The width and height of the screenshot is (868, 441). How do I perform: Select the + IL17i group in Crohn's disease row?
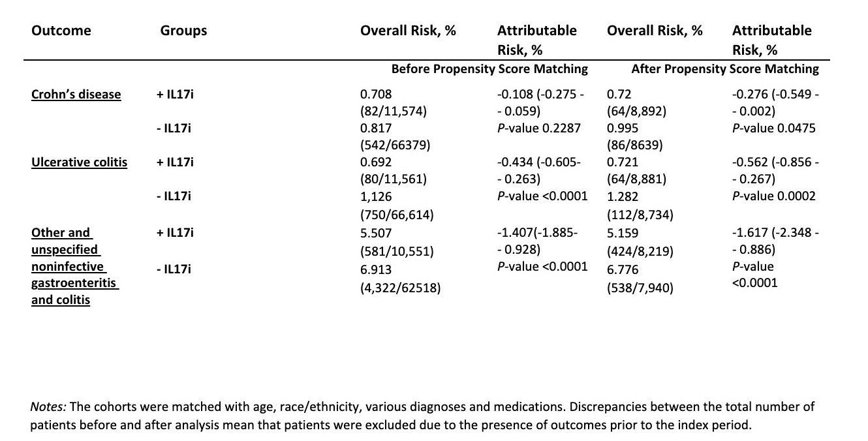(x=178, y=95)
